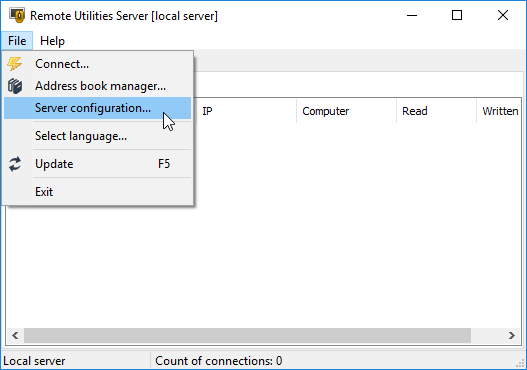Open the Help menu

pos(52,41)
